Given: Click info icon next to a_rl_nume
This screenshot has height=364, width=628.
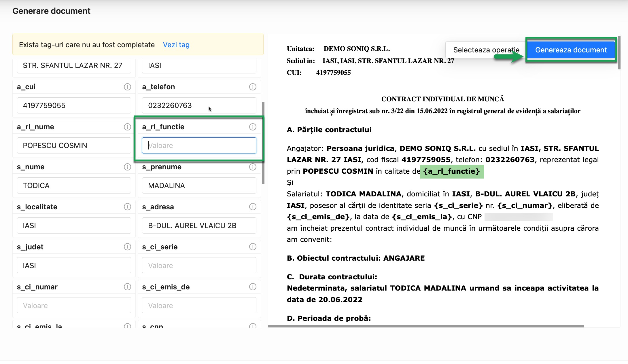Looking at the screenshot, I should pyautogui.click(x=127, y=127).
